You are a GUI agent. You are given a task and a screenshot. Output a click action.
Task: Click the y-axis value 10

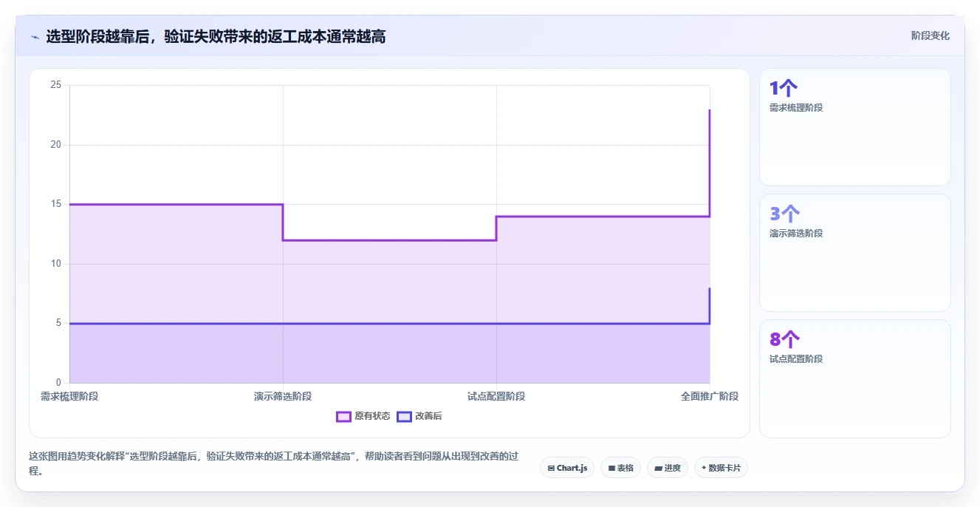55,264
